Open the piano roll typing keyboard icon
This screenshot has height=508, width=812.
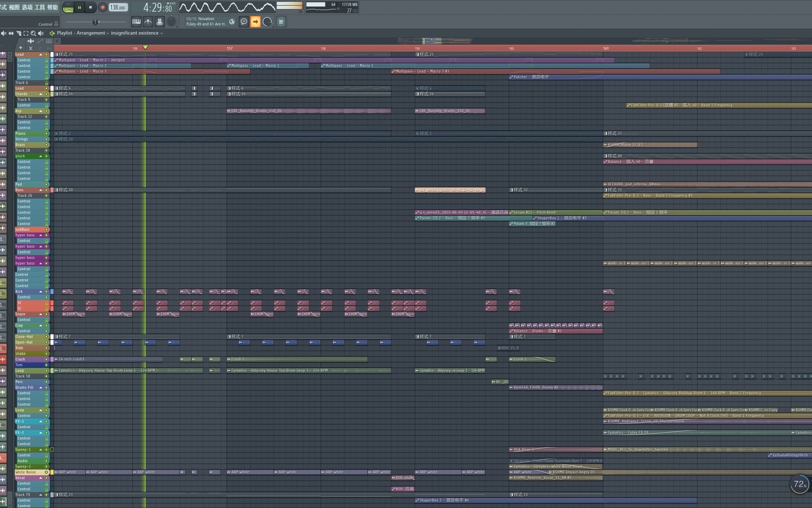coord(136,22)
